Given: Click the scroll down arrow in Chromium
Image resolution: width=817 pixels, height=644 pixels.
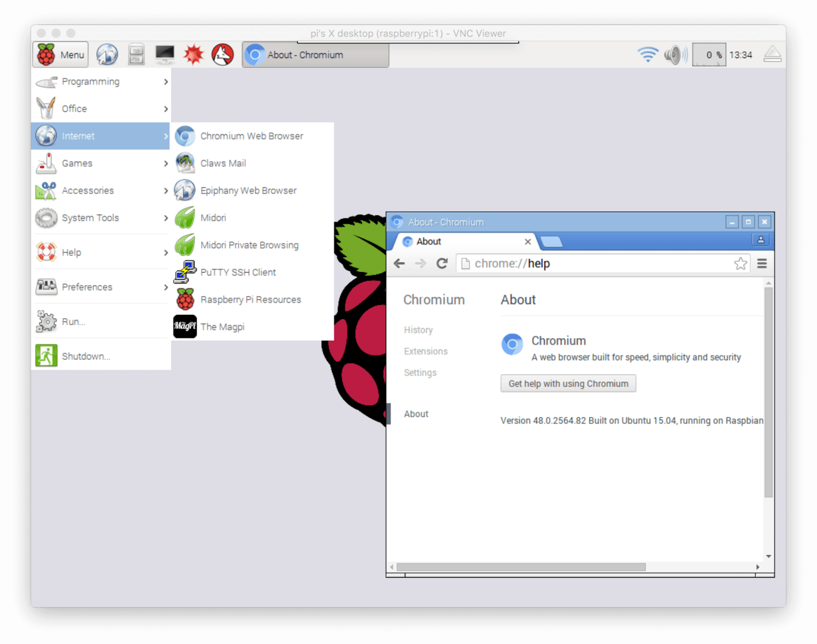Looking at the screenshot, I should click(768, 556).
